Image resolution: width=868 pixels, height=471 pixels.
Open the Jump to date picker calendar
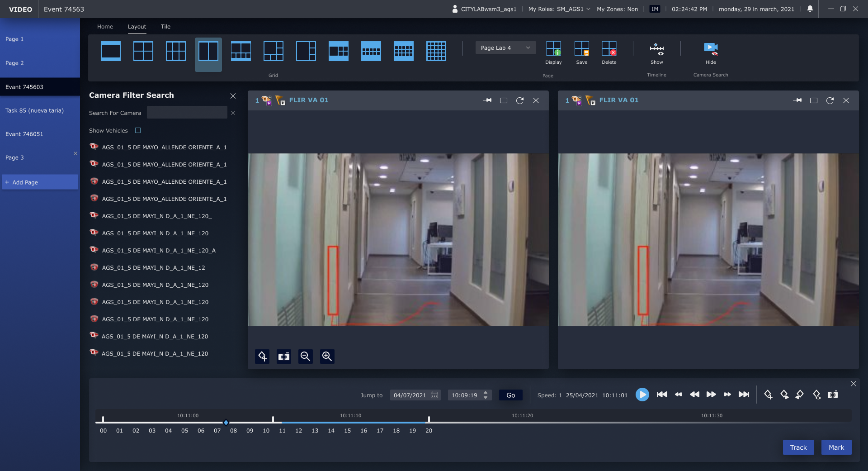click(434, 395)
